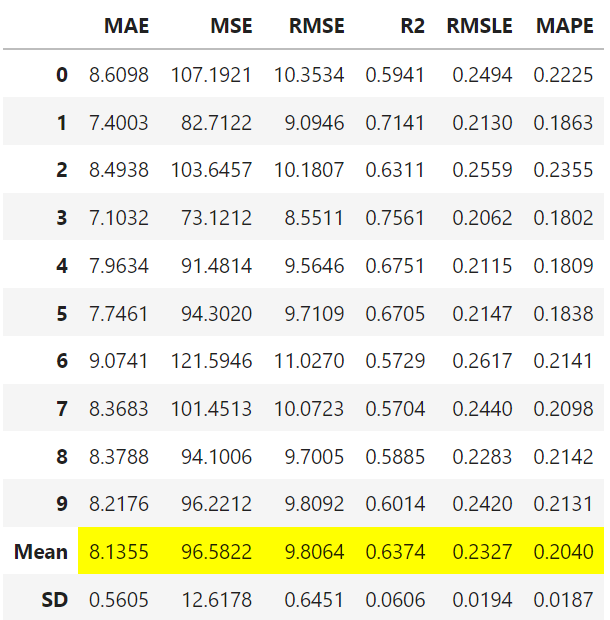Select the row label 5
The width and height of the screenshot is (610, 620).
click(x=62, y=314)
